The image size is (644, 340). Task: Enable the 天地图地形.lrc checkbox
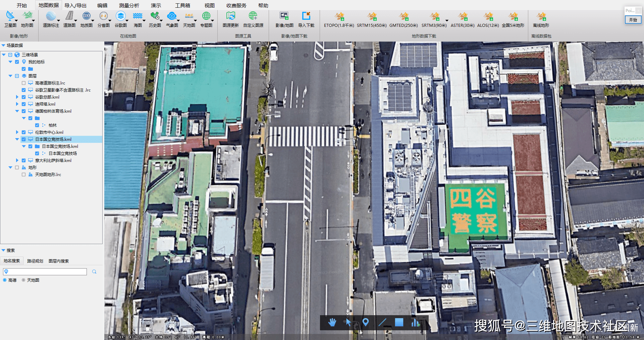[x=23, y=174]
